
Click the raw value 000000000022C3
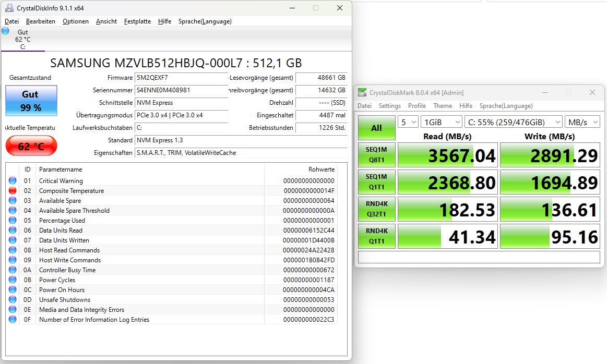pyautogui.click(x=309, y=320)
